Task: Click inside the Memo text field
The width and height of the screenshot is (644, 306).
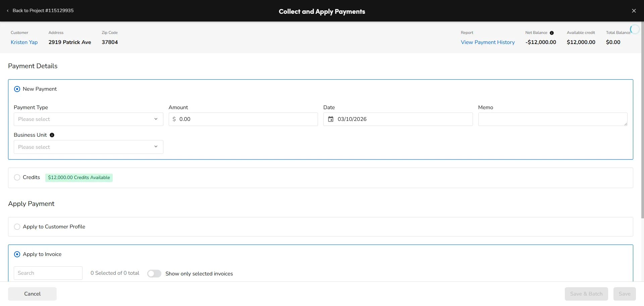Action: pos(552,119)
